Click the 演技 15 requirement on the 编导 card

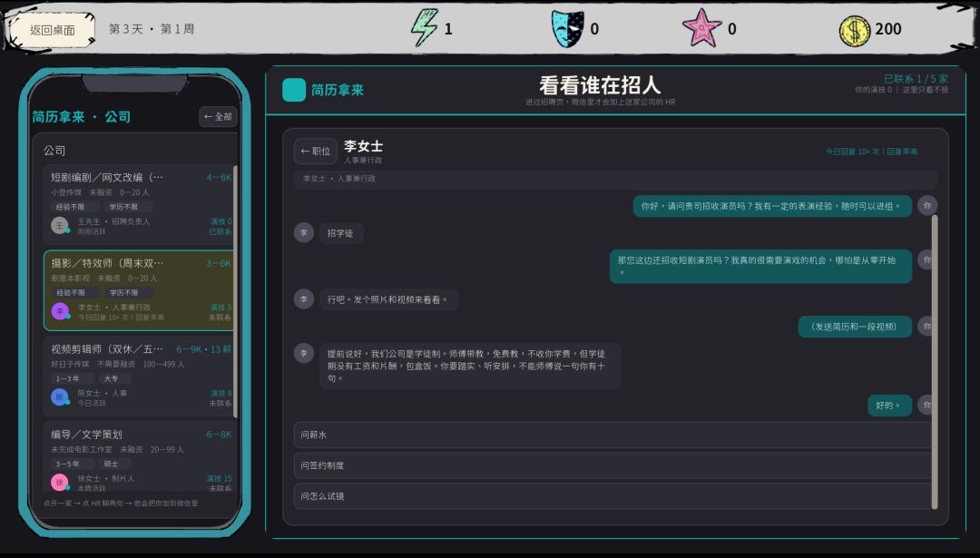click(x=219, y=479)
